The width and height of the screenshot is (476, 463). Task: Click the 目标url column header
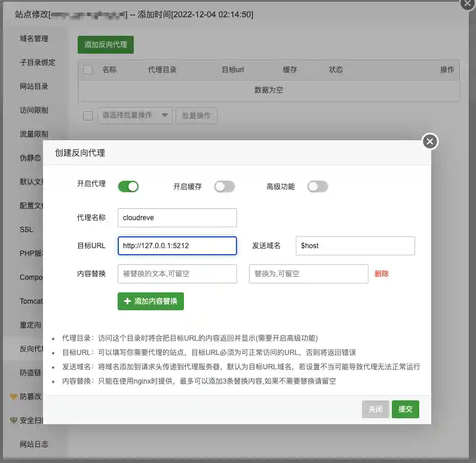(x=233, y=70)
